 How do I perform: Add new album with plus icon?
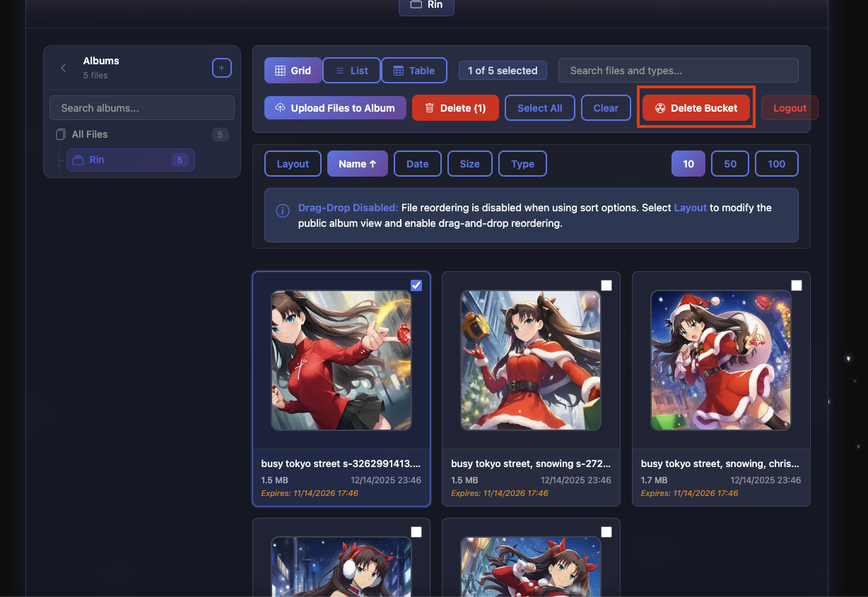pyautogui.click(x=221, y=68)
